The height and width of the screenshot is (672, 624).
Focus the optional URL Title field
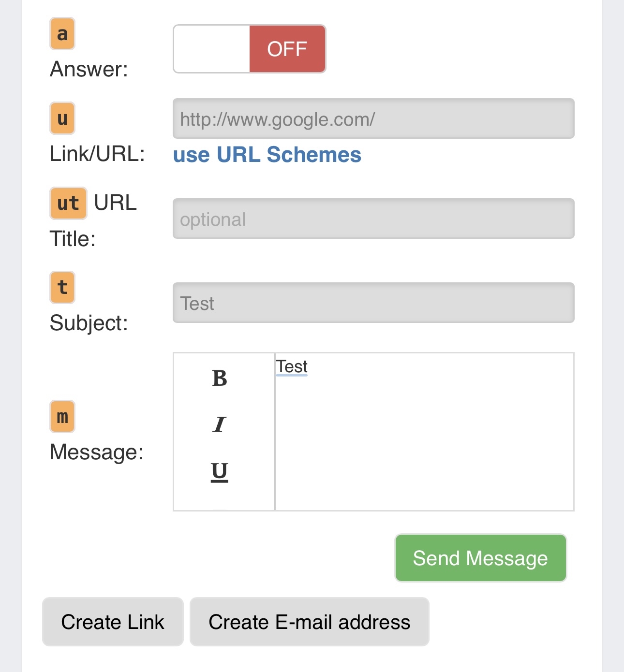point(373,219)
